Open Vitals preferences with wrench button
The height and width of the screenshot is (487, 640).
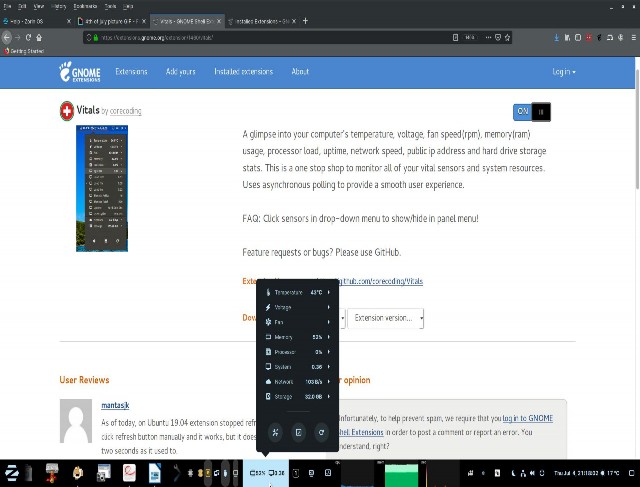[276, 432]
